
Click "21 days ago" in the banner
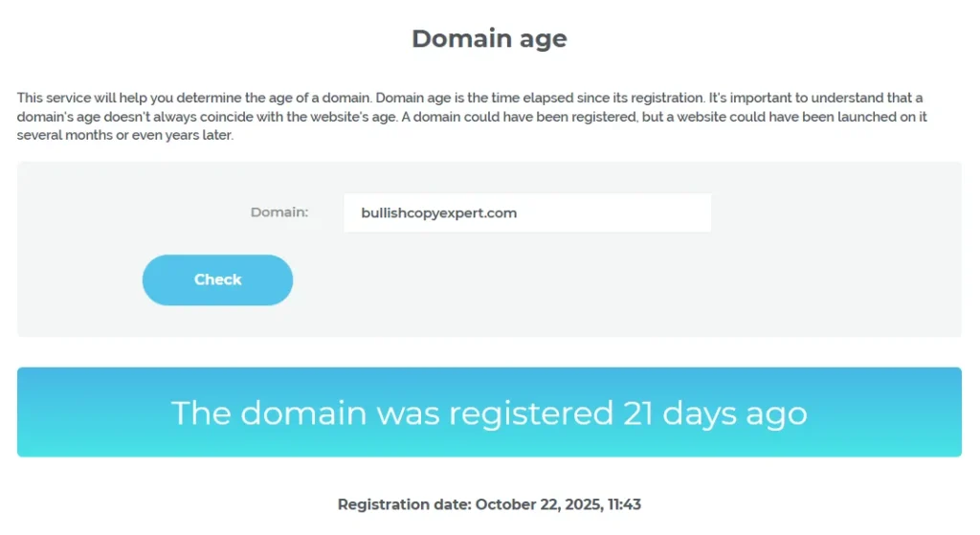pos(715,412)
